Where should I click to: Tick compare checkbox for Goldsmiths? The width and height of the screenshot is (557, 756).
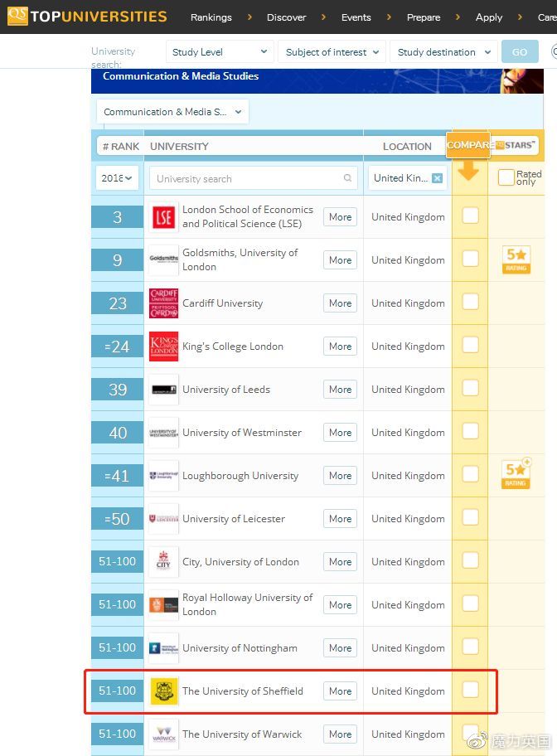point(470,259)
